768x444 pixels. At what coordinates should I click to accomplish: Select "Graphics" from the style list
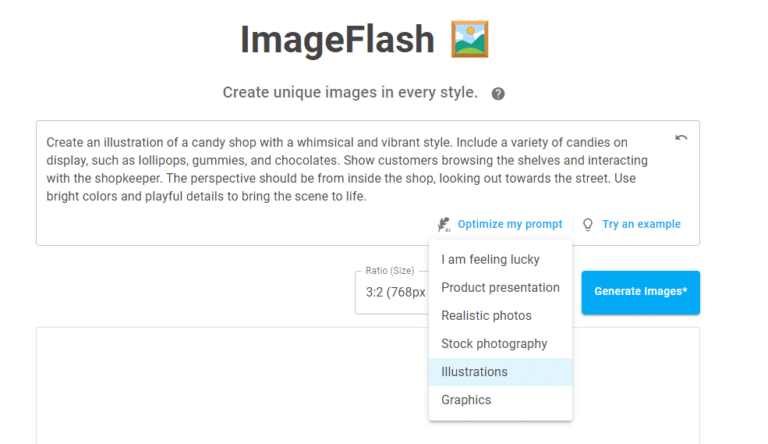466,400
